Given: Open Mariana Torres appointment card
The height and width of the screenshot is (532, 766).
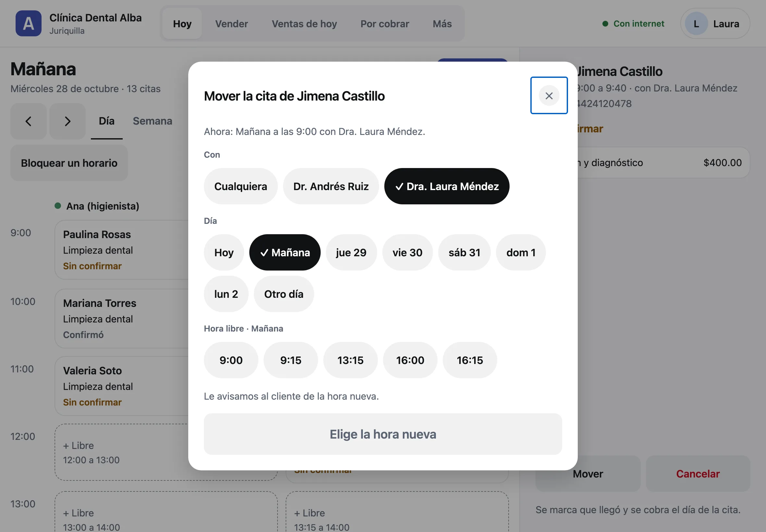Looking at the screenshot, I should point(122,318).
